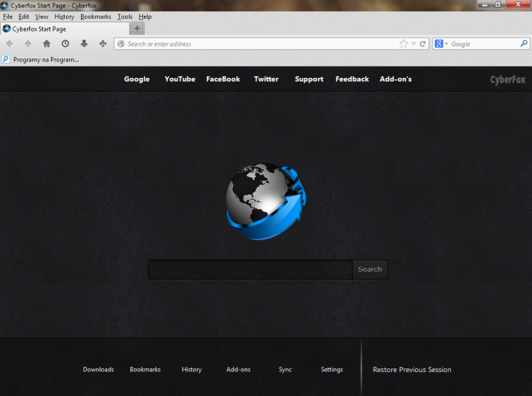
Task: Open the YouTube link
Action: tap(180, 79)
